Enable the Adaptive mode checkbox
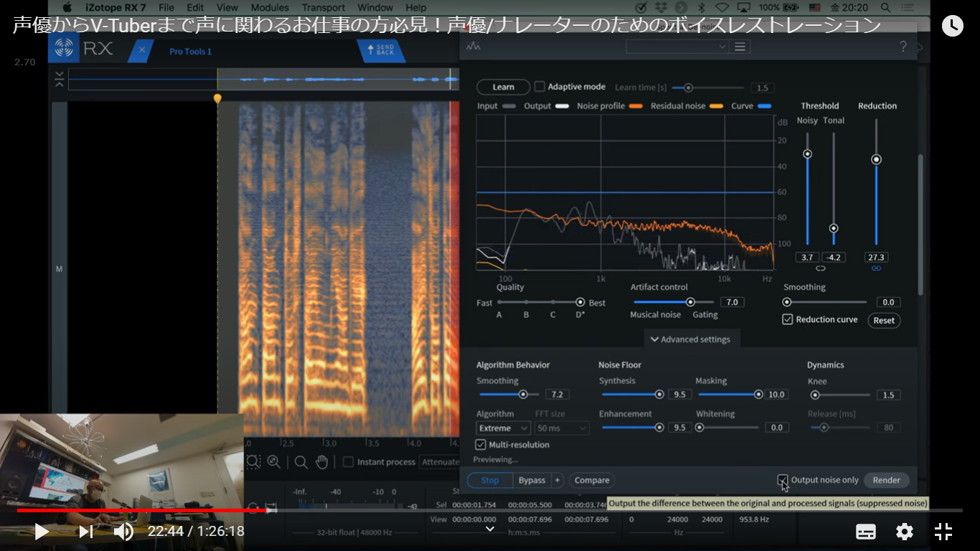The height and width of the screenshot is (551, 980). (x=540, y=87)
